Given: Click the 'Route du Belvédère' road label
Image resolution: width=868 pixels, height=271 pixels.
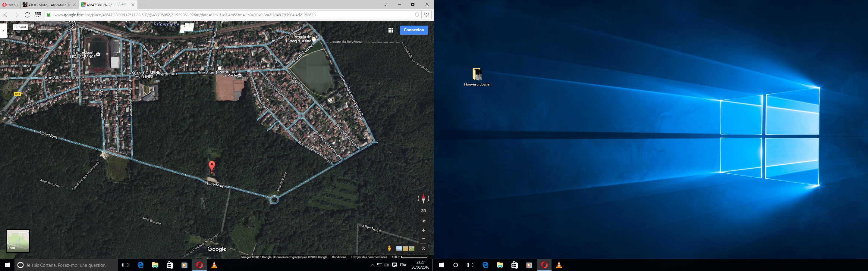Looking at the screenshot, I should point(347,42).
